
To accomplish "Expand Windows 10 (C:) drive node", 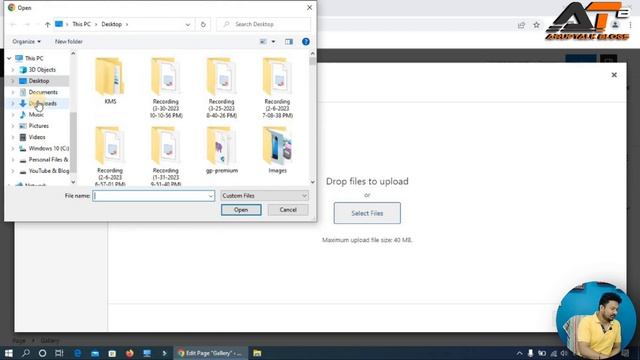I will click(x=13, y=149).
